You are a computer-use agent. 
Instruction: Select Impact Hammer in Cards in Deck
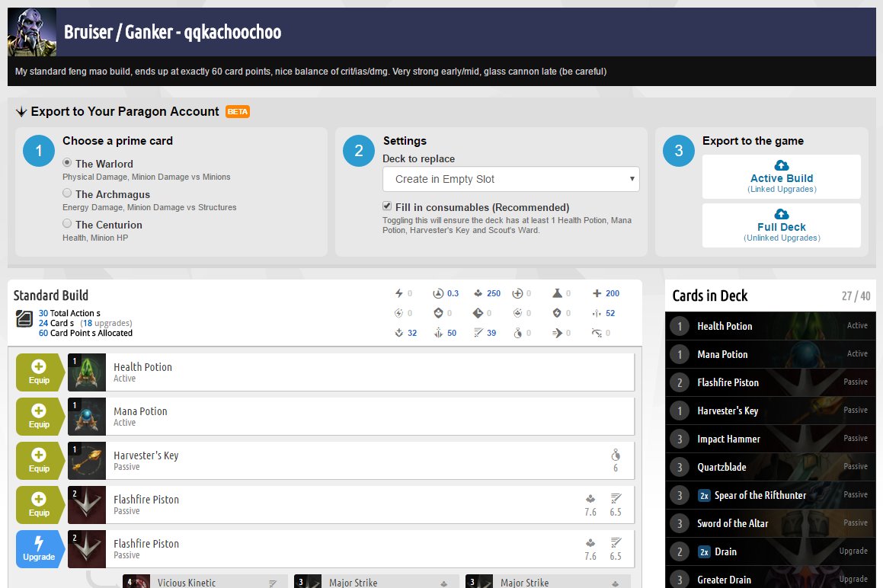(770, 439)
